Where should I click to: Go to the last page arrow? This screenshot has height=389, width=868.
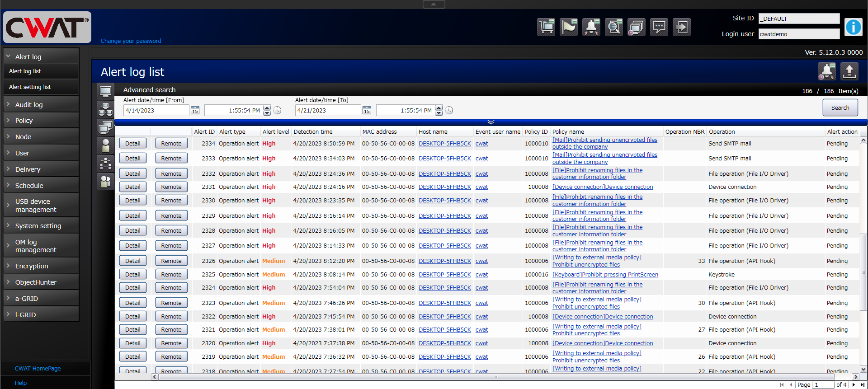click(862, 384)
